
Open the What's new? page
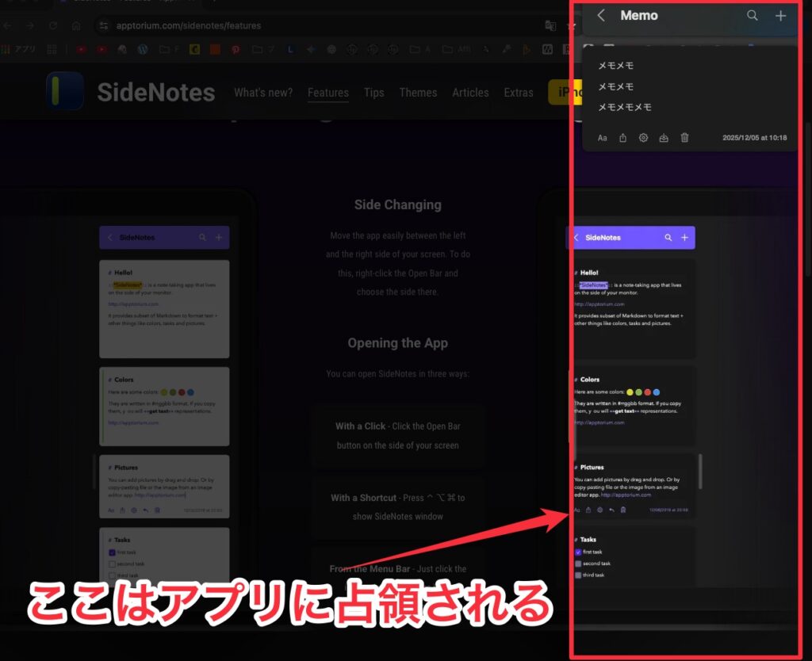262,93
